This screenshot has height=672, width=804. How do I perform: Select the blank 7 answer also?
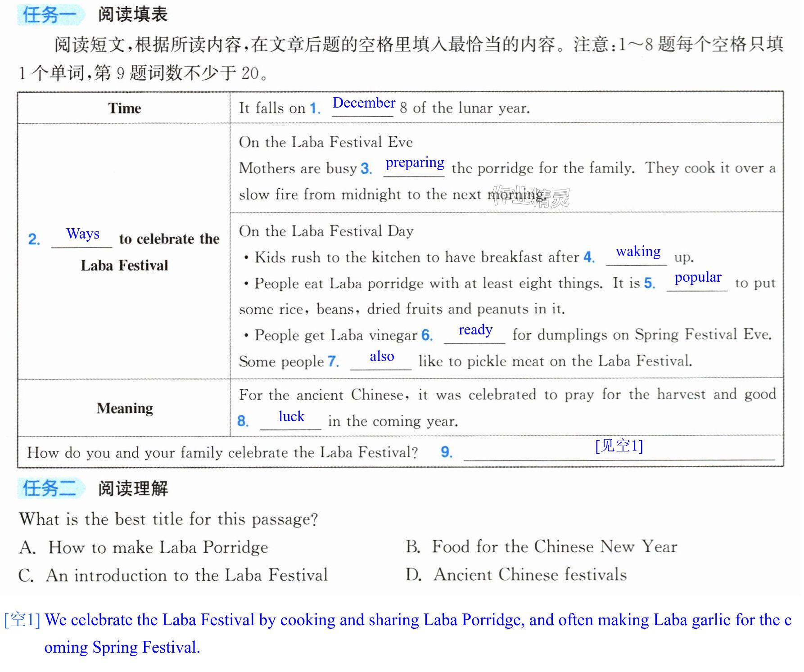pos(382,356)
